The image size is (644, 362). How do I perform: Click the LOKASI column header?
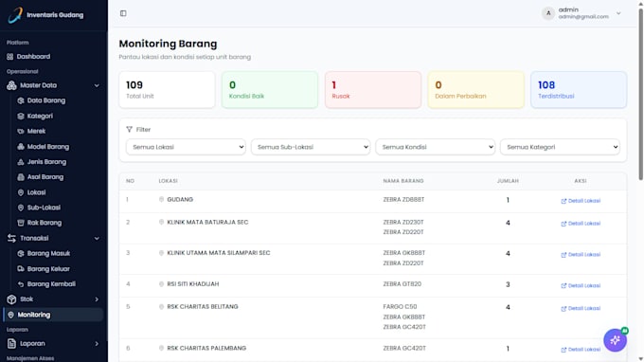pyautogui.click(x=168, y=181)
